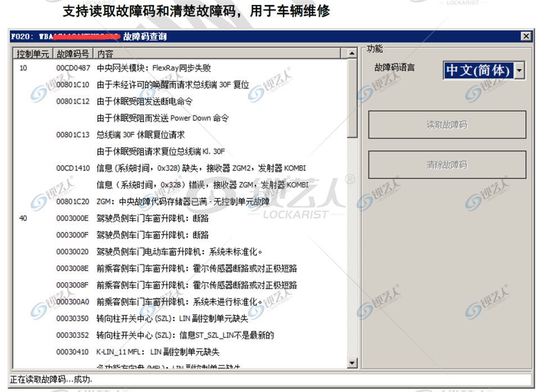The height and width of the screenshot is (392, 540).
Task: Click the vertical scrollbar thumb
Action: pos(352,98)
